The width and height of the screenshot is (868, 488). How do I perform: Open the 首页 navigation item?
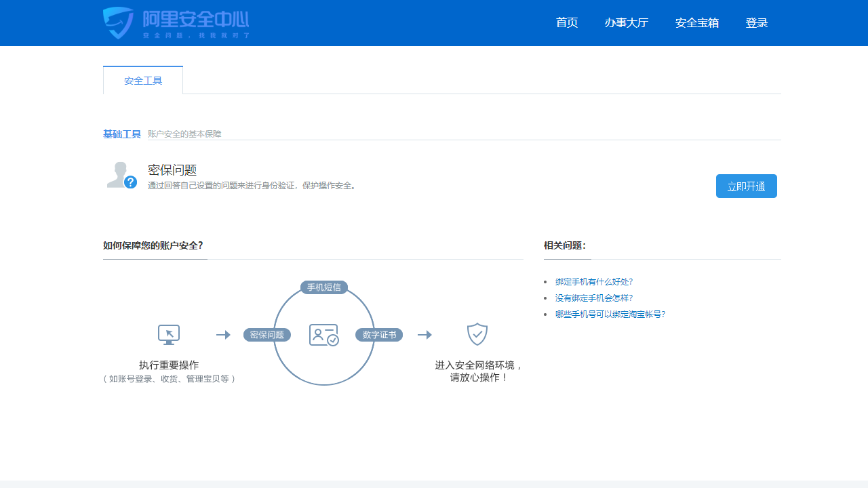pos(567,23)
